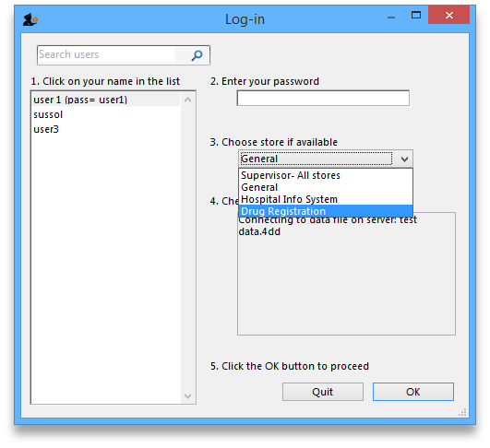Maximize the Log-in window
490x448 pixels.
(x=416, y=15)
